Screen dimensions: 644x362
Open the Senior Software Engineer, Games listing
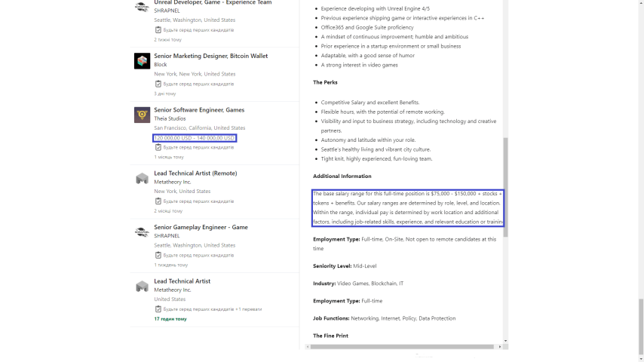click(199, 110)
